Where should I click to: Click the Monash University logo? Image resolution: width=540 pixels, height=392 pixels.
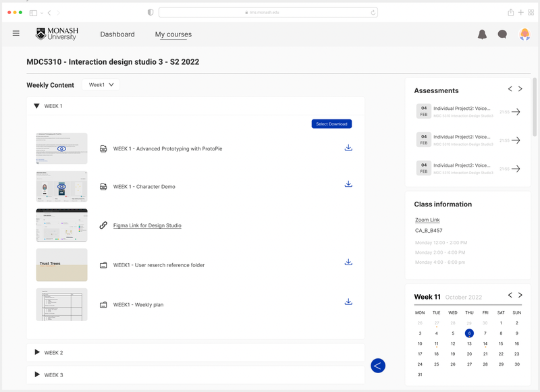coord(57,34)
